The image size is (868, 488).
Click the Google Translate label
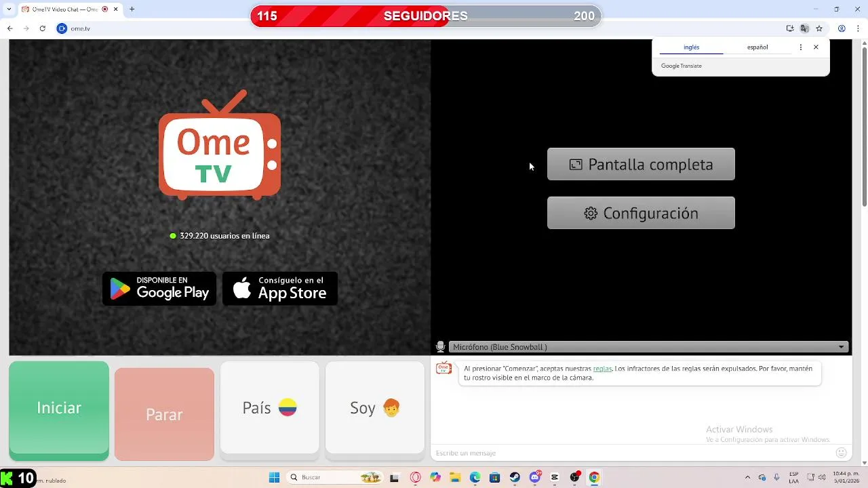coord(682,66)
